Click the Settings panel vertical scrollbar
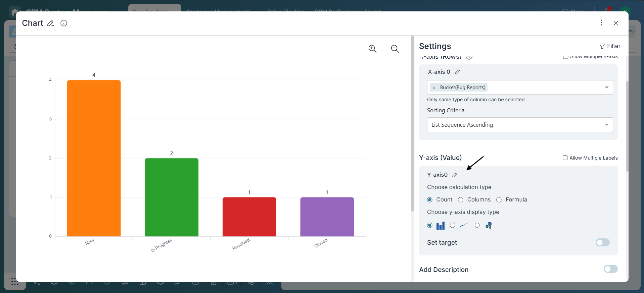 tap(627, 126)
